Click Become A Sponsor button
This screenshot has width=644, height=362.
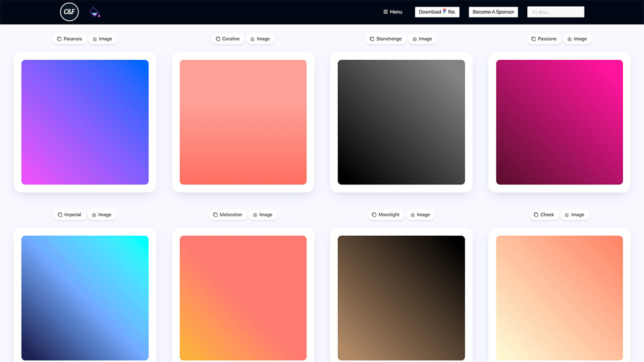pyautogui.click(x=493, y=12)
